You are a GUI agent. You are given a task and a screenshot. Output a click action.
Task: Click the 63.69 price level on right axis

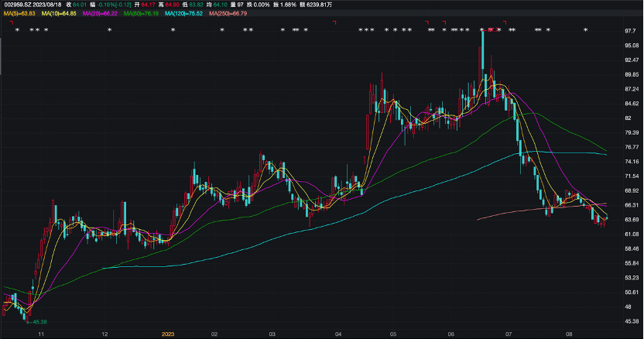point(630,219)
